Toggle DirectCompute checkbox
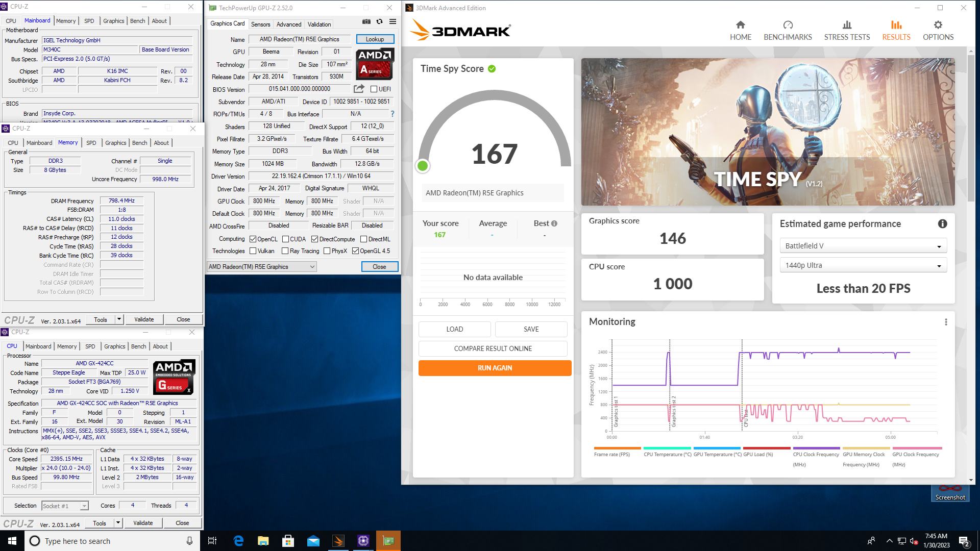The image size is (980, 551). point(314,239)
